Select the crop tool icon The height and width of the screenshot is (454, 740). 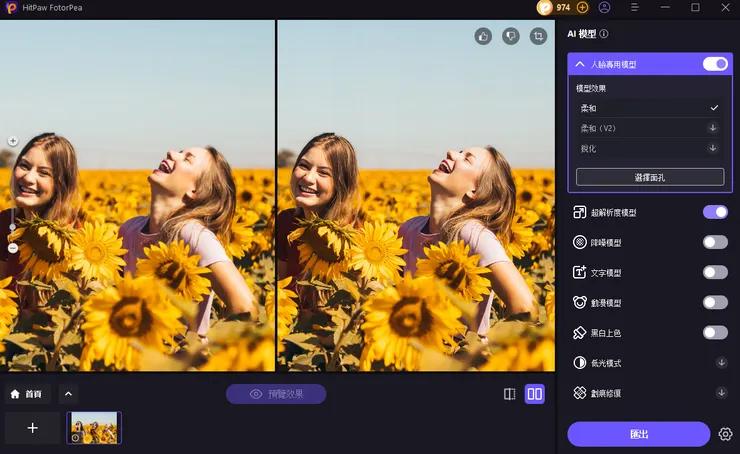click(x=539, y=36)
